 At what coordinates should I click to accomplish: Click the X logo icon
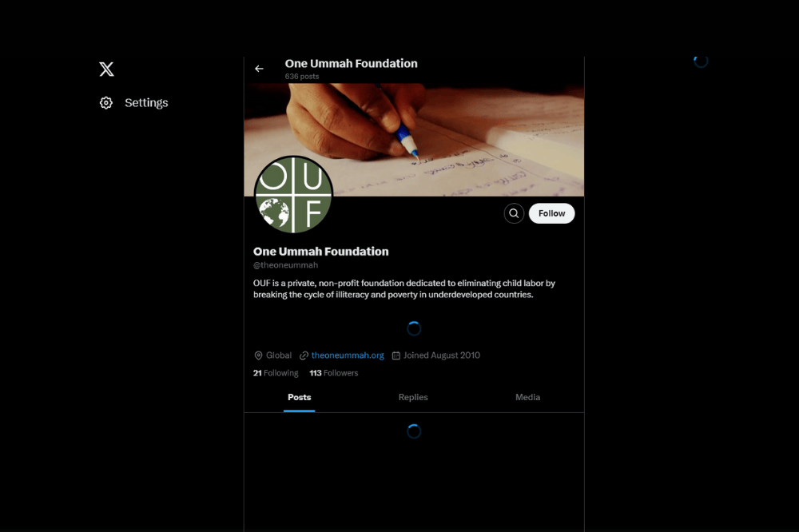click(x=106, y=69)
